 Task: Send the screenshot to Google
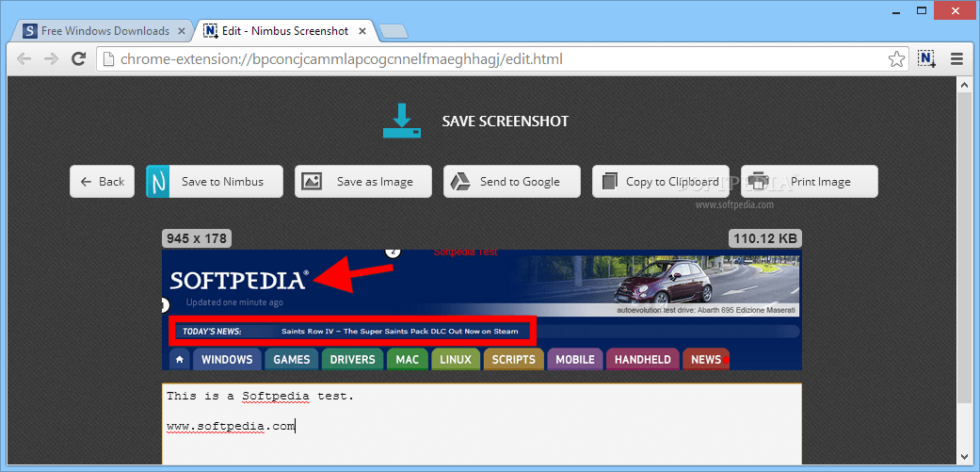click(x=512, y=182)
